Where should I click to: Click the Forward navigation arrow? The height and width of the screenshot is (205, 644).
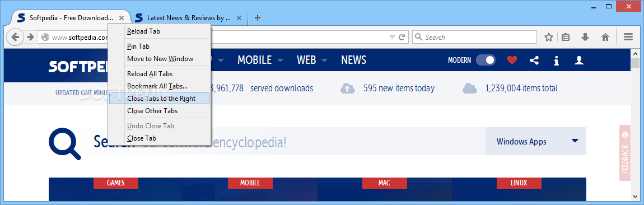coord(30,37)
